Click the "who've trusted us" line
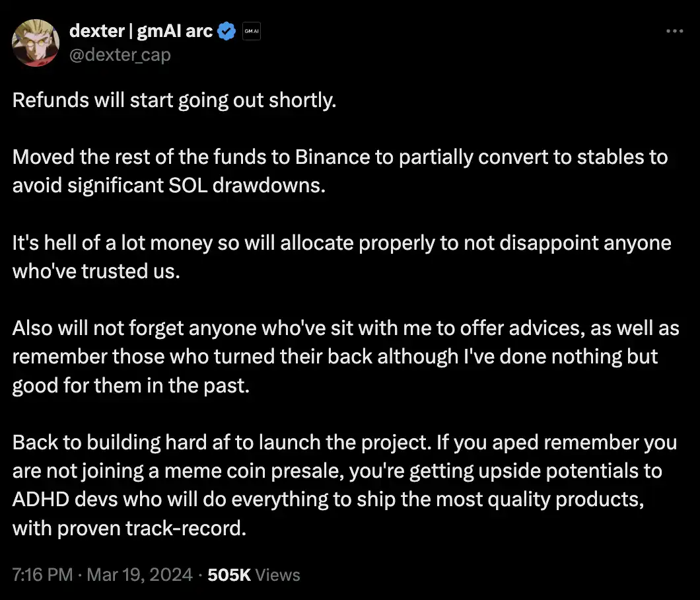 (96, 272)
